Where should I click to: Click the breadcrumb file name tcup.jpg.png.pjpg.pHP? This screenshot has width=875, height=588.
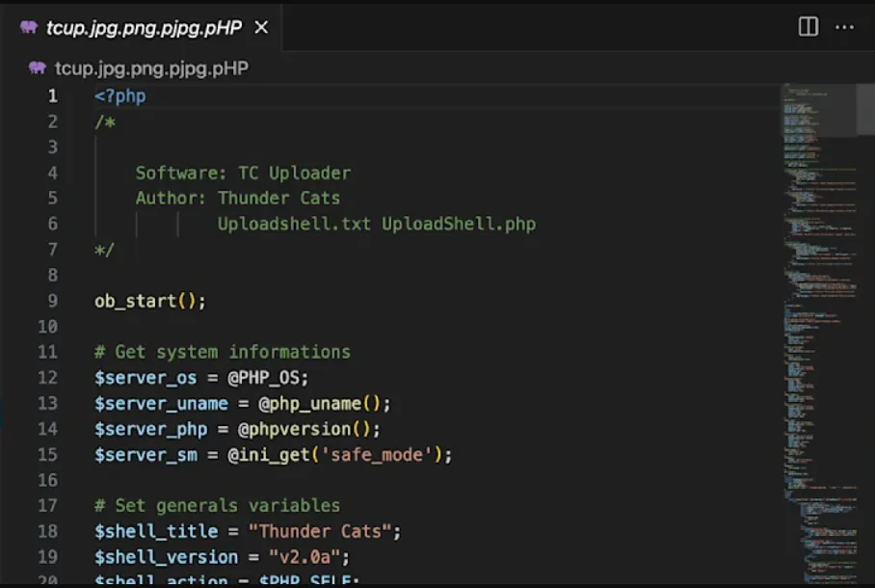click(151, 68)
